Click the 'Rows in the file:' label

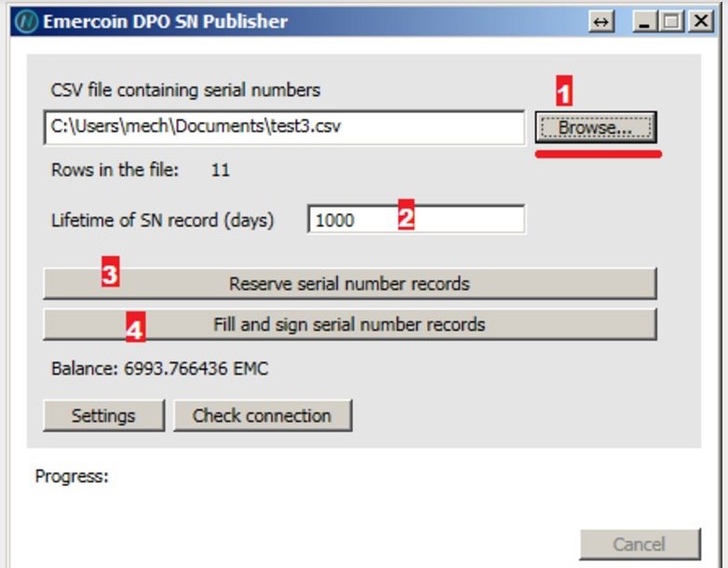point(115,170)
